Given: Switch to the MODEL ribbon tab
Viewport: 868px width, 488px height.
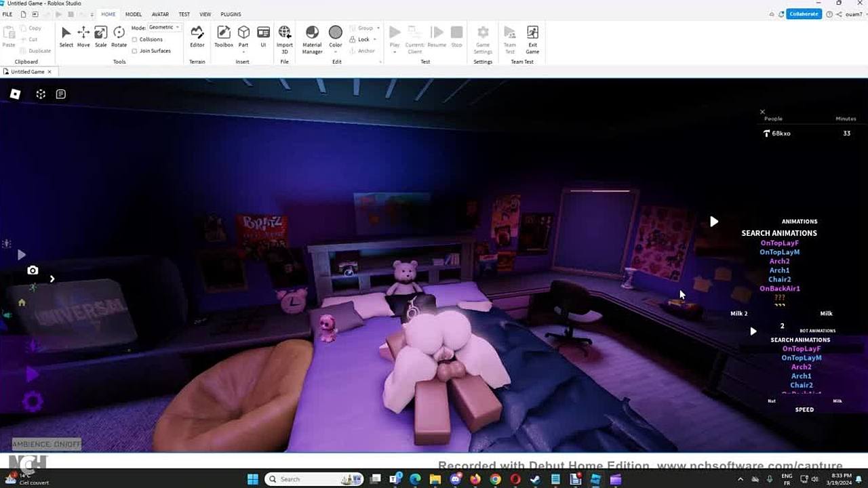Looking at the screenshot, I should [x=134, y=14].
